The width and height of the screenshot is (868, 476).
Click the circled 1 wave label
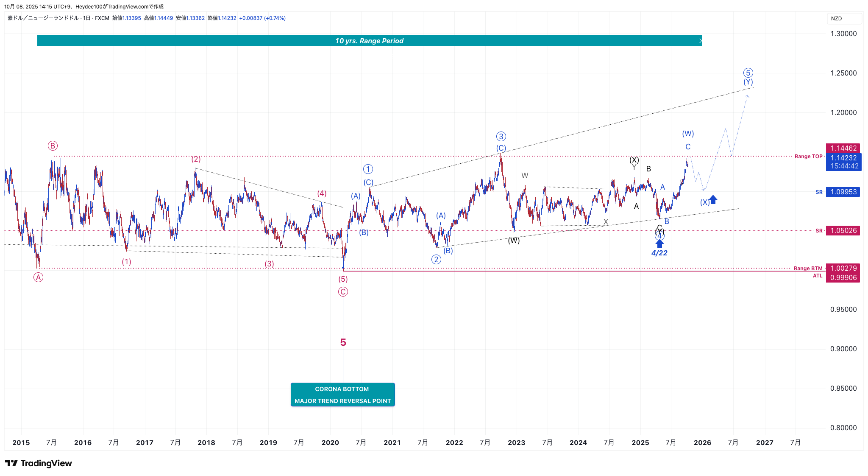(368, 169)
